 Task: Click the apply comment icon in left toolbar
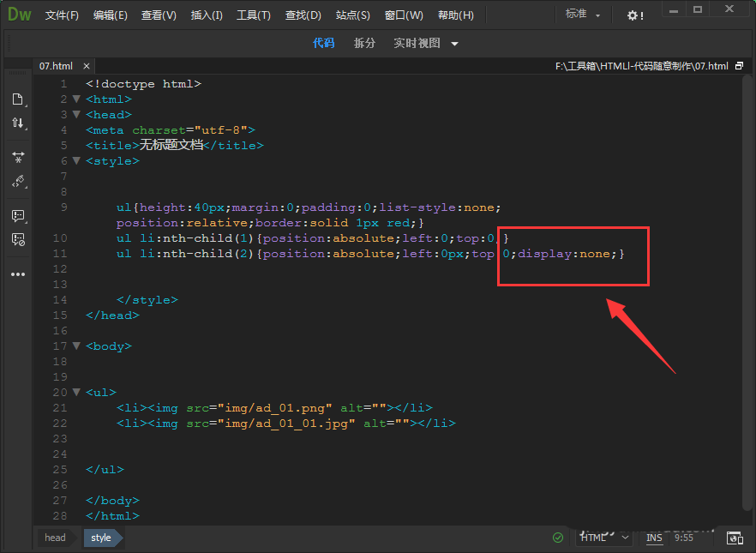pos(17,215)
